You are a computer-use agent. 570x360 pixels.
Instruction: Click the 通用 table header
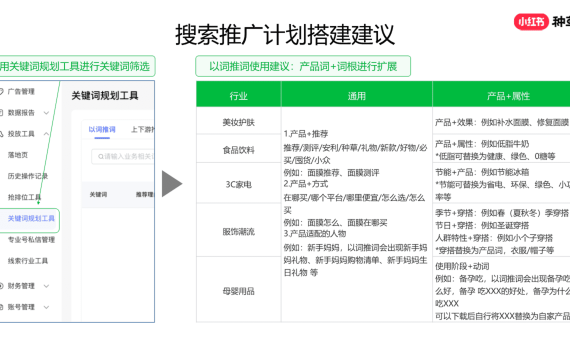coord(357,96)
